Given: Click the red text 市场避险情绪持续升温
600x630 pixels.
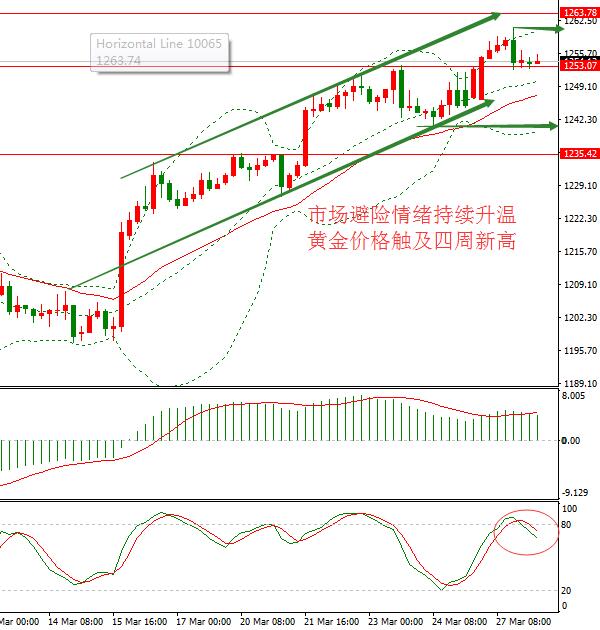Looking at the screenshot, I should coord(412,215).
